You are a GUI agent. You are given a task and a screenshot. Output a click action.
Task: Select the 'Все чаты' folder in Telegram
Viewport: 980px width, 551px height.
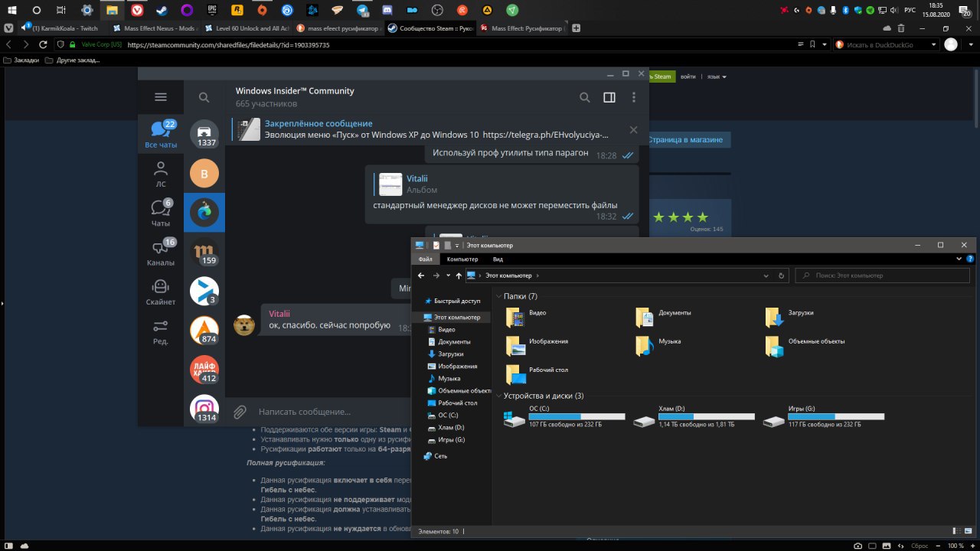[161, 134]
